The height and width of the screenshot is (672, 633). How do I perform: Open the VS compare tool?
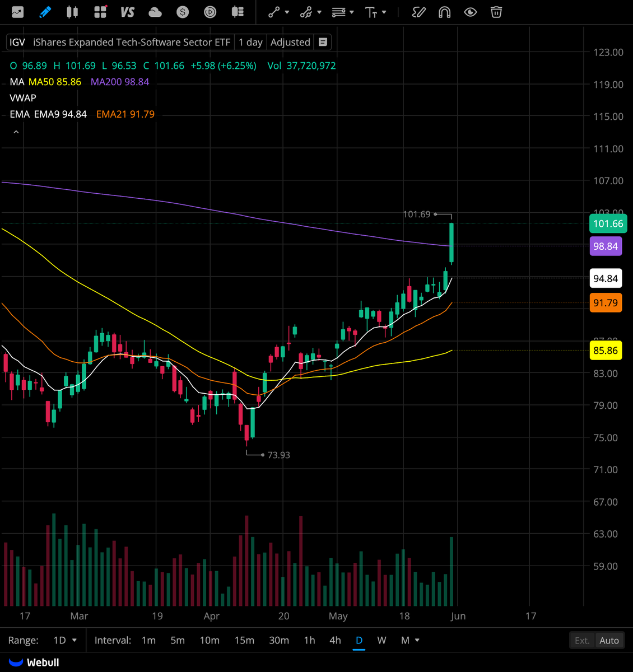128,12
